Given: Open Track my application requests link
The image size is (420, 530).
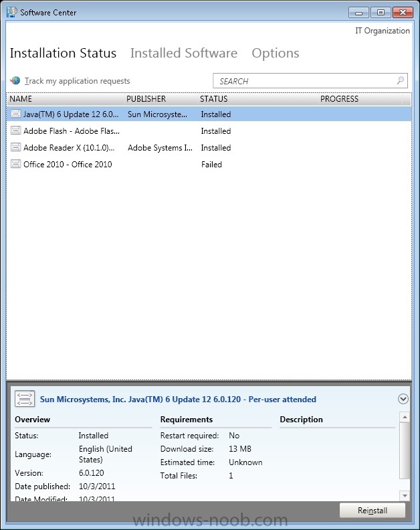Looking at the screenshot, I should click(x=78, y=81).
